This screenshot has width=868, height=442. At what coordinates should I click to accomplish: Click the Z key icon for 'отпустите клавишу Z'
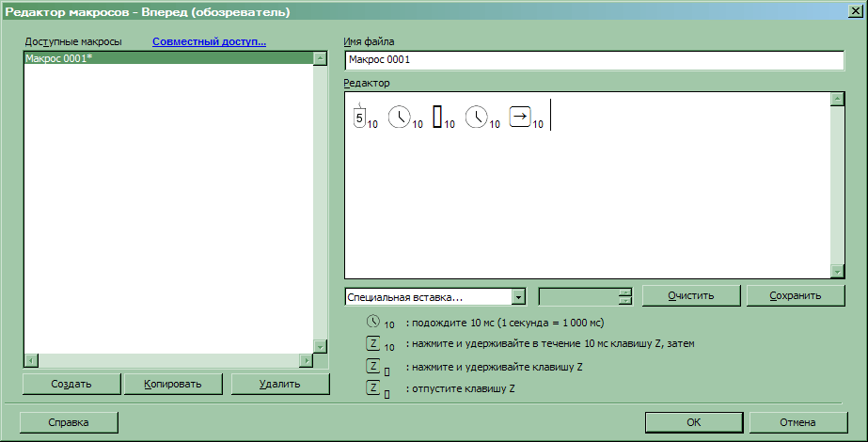tap(373, 387)
